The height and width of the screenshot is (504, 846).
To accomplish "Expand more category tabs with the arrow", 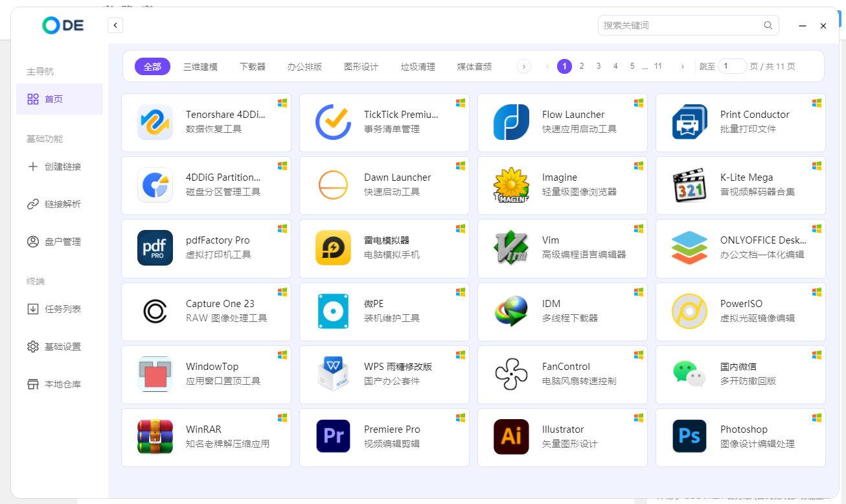I will (524, 66).
